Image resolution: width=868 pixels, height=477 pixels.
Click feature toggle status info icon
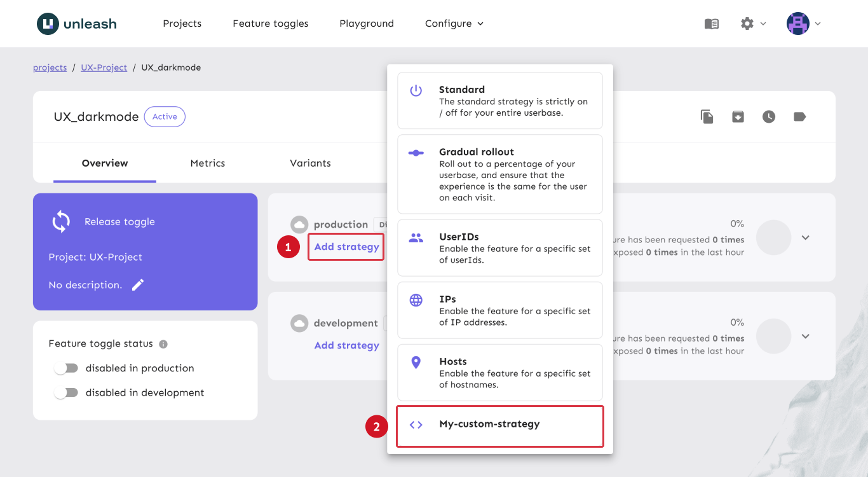pyautogui.click(x=163, y=344)
